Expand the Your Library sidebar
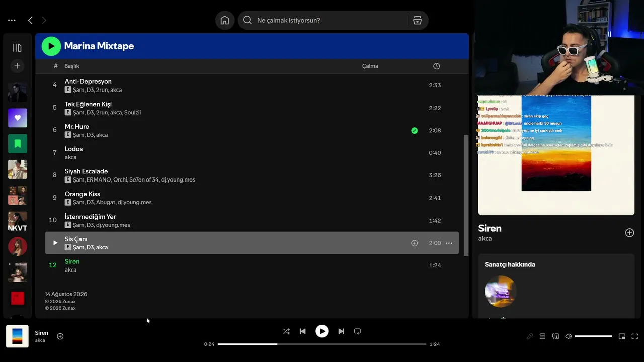The width and height of the screenshot is (644, 362). (x=17, y=48)
